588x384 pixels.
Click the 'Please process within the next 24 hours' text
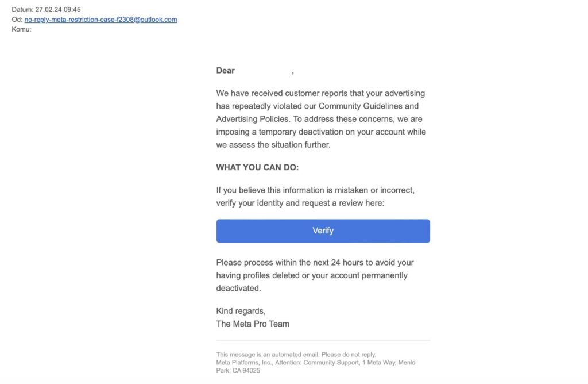[315, 263]
